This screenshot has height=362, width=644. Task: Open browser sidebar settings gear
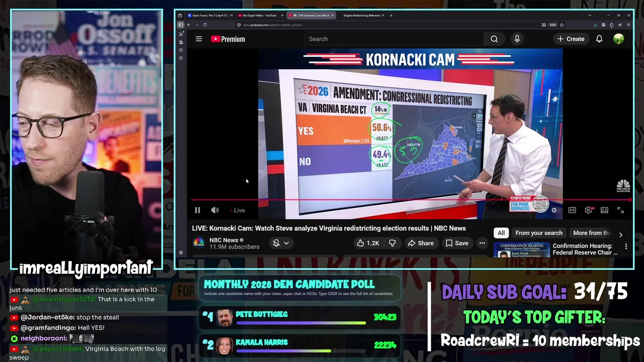tap(181, 252)
